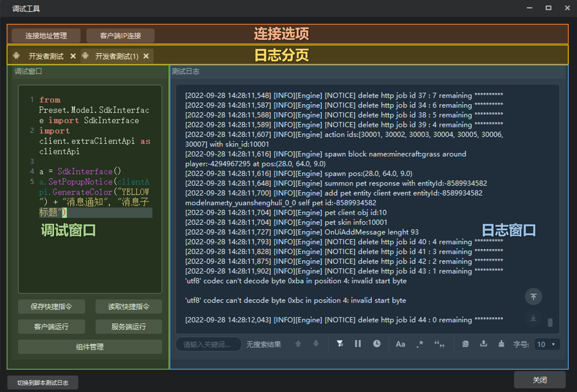
Task: Click log line 'delete http job id 44'
Action: pos(344,319)
